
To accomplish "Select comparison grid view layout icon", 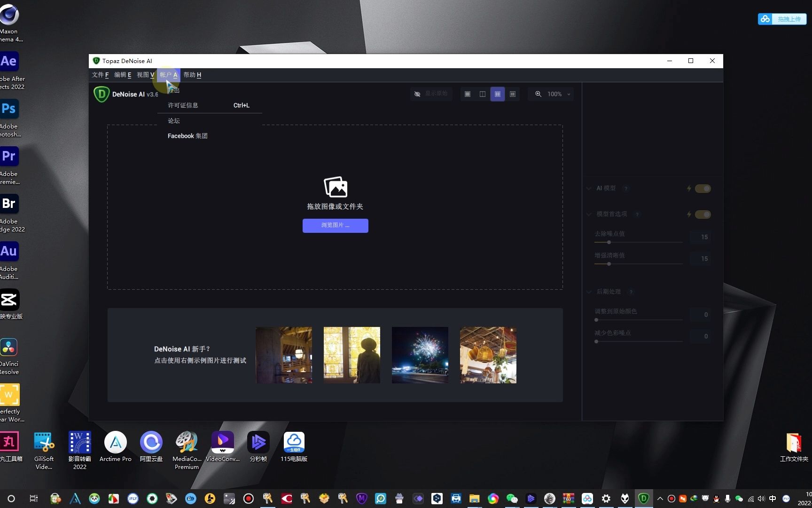I will pos(512,94).
